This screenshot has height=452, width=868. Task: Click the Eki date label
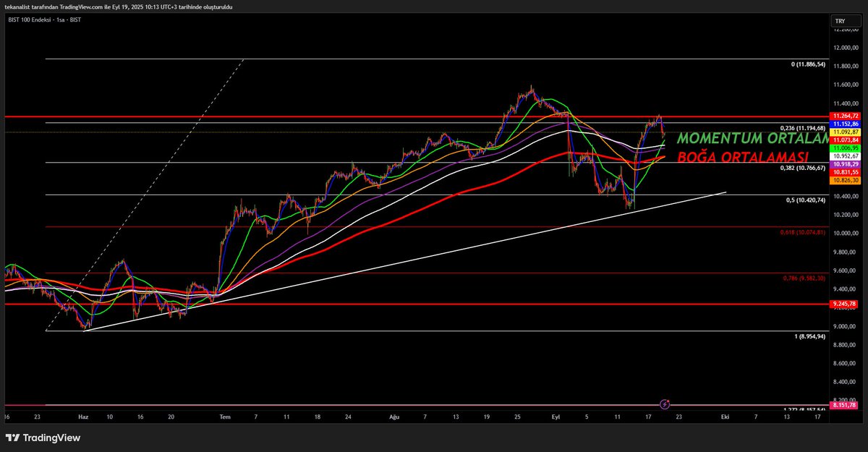click(725, 417)
